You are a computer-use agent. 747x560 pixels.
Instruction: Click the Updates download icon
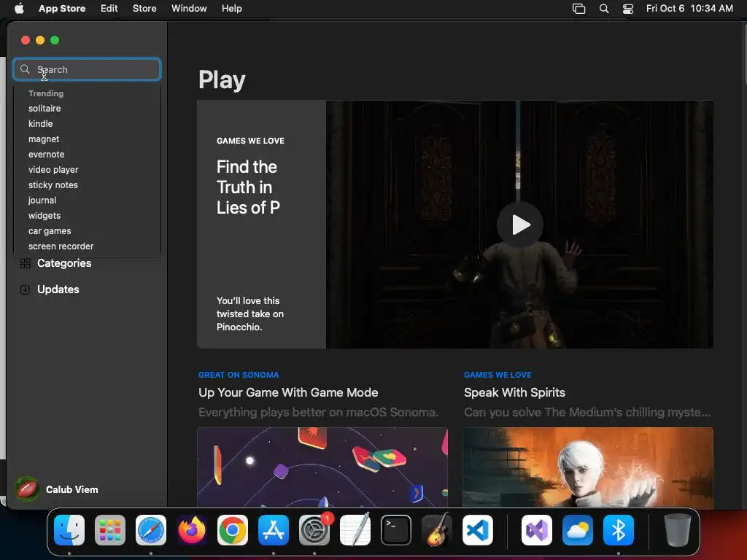(x=26, y=289)
